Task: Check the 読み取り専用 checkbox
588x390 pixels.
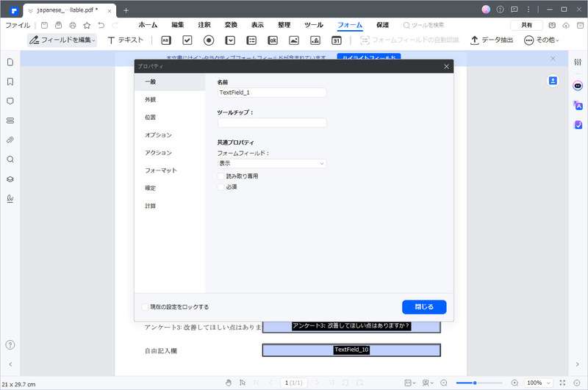Action: (x=221, y=176)
